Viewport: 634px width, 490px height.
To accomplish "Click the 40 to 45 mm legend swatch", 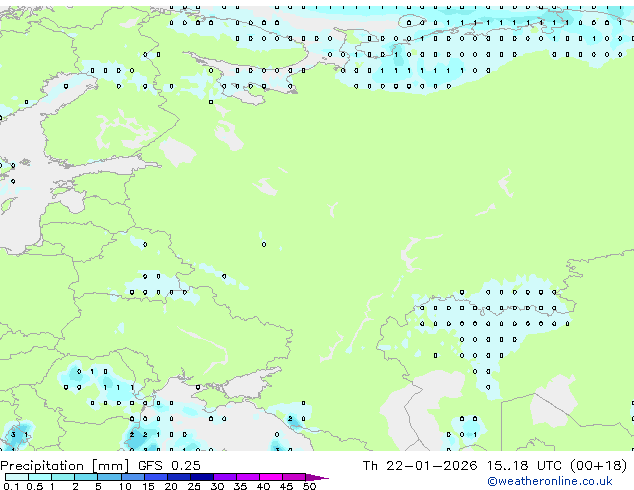I will tap(271, 477).
